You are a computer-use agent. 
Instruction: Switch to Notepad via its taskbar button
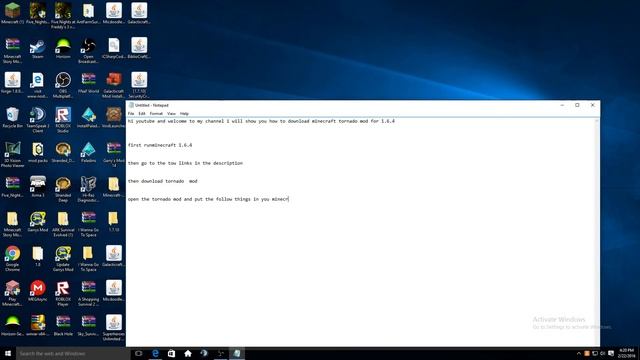(237, 353)
